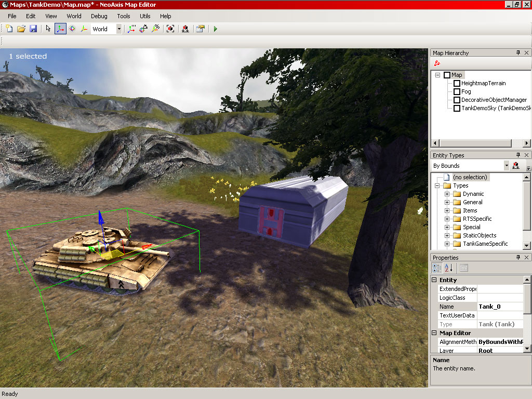Activate the Rotate gizmo tool
The width and height of the screenshot is (532, 399).
72,29
